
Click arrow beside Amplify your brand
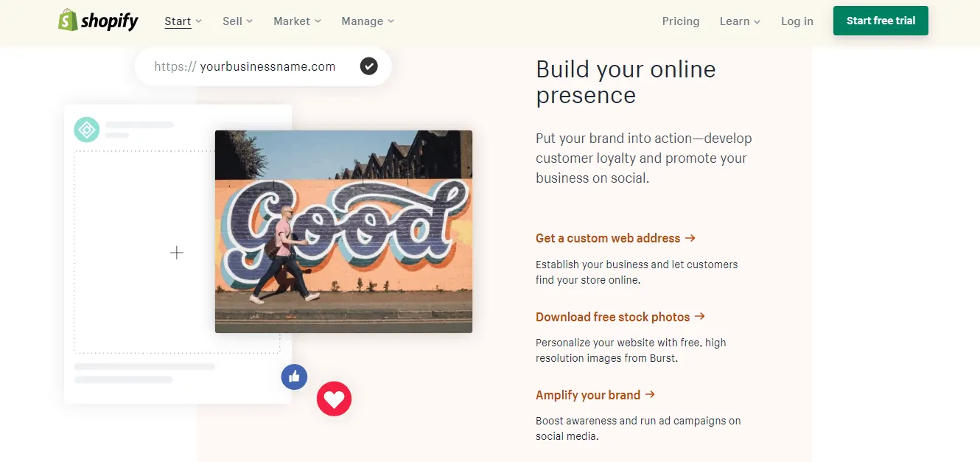[x=650, y=395]
